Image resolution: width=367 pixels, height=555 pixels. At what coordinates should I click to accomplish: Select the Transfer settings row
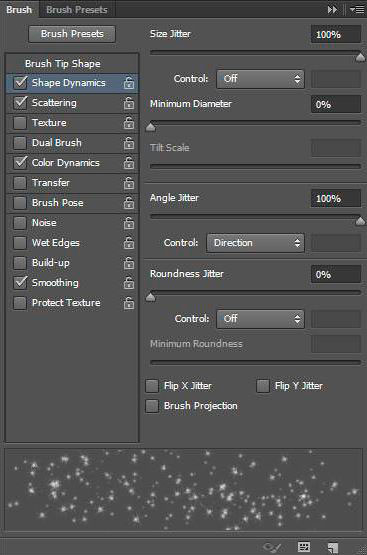point(72,183)
